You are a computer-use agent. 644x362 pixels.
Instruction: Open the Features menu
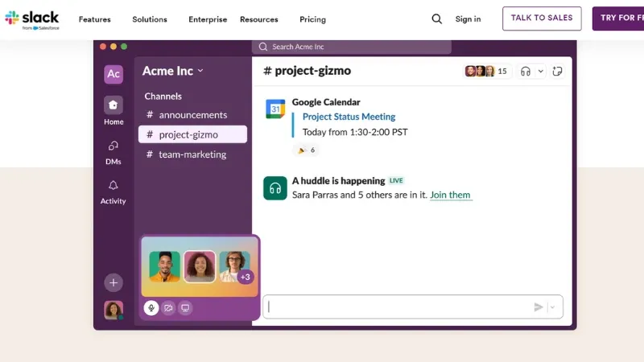click(94, 19)
